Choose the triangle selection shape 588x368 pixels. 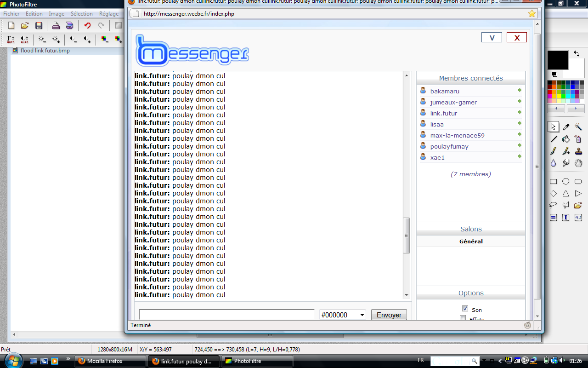(x=566, y=194)
